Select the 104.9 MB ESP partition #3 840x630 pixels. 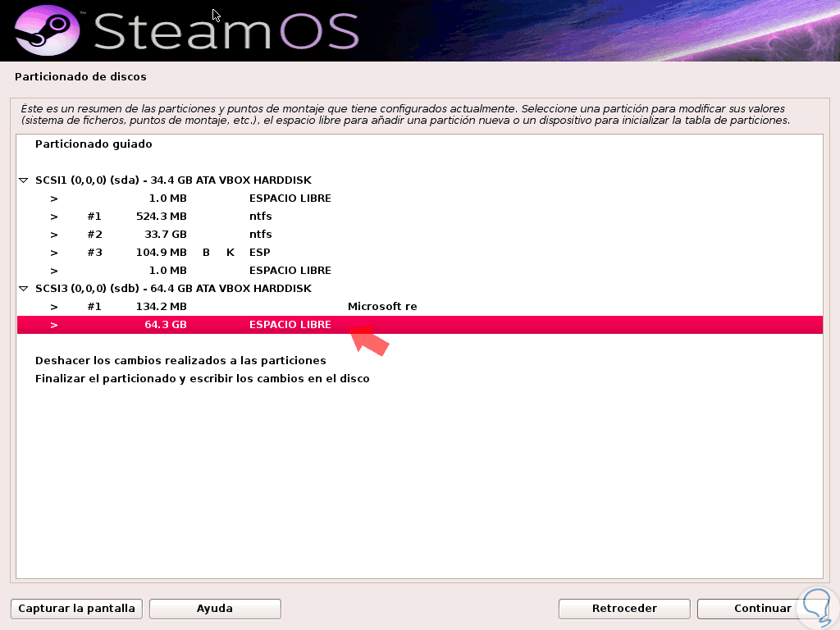pos(420,253)
